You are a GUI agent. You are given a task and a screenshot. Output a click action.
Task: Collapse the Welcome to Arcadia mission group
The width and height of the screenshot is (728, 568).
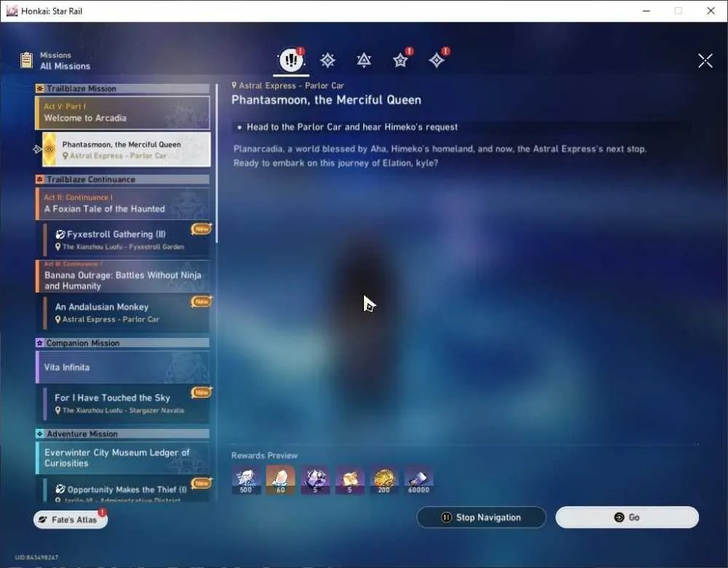[122, 113]
